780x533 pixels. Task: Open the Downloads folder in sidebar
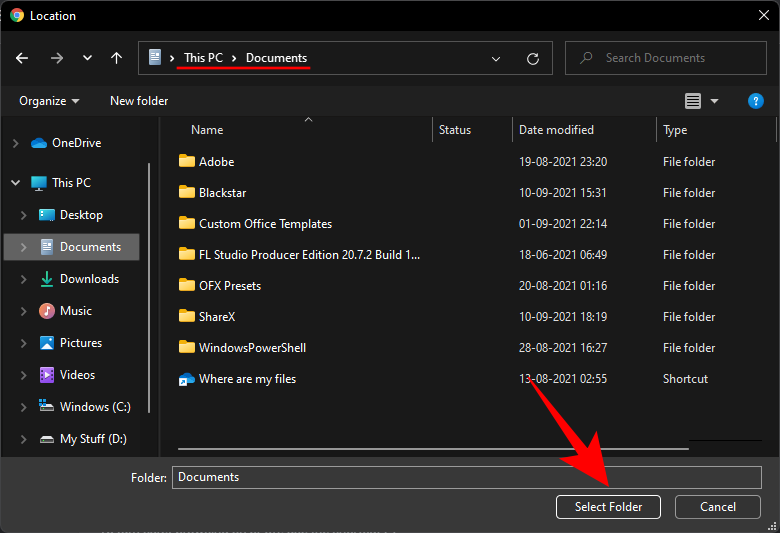[89, 279]
